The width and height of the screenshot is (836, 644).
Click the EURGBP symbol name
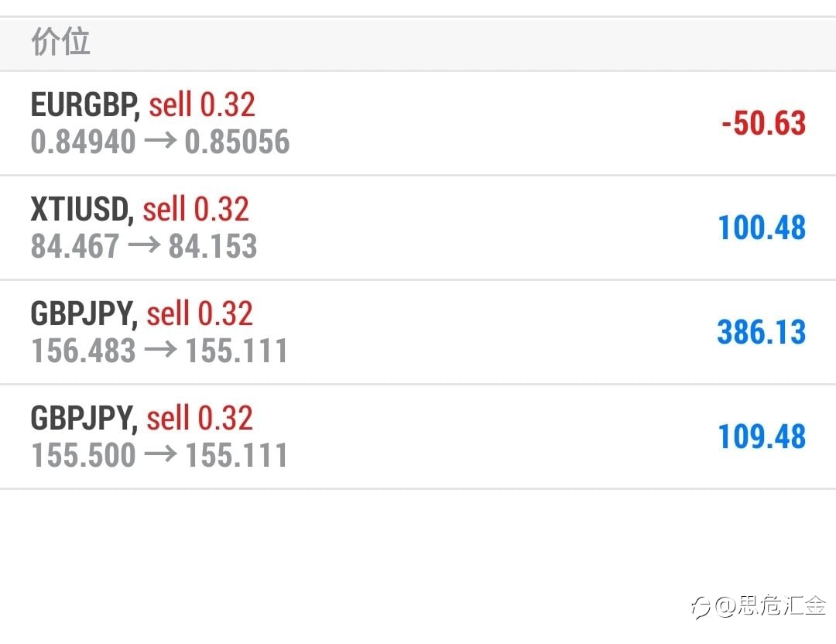point(84,104)
